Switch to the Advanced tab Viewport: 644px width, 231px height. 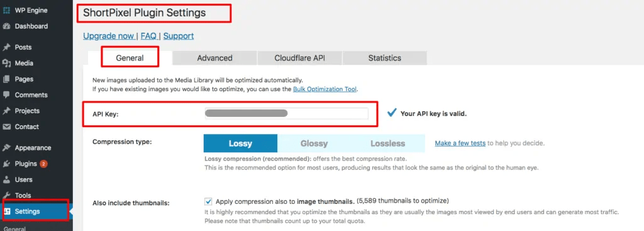coord(214,58)
